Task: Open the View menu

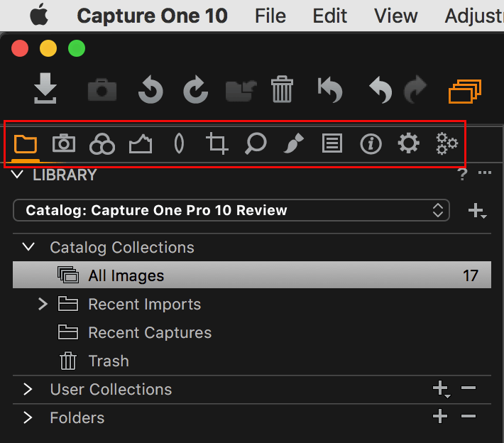Action: pyautogui.click(x=396, y=16)
